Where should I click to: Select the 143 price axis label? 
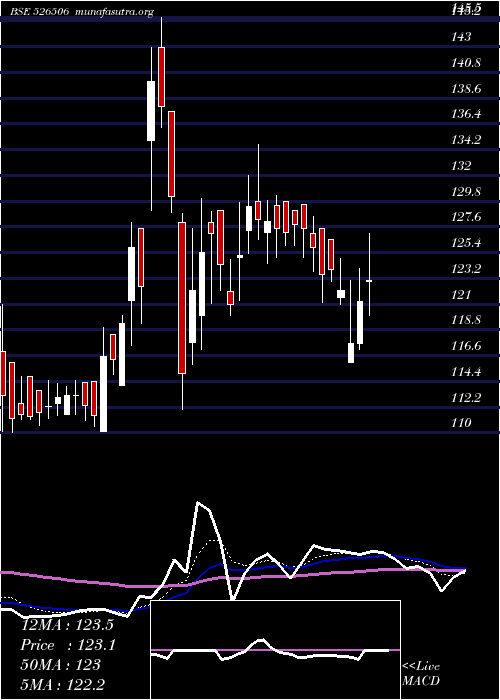461,37
